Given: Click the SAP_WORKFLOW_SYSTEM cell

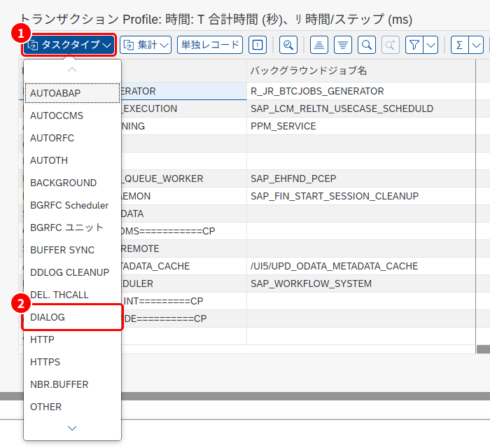Looking at the screenshot, I should [x=361, y=283].
